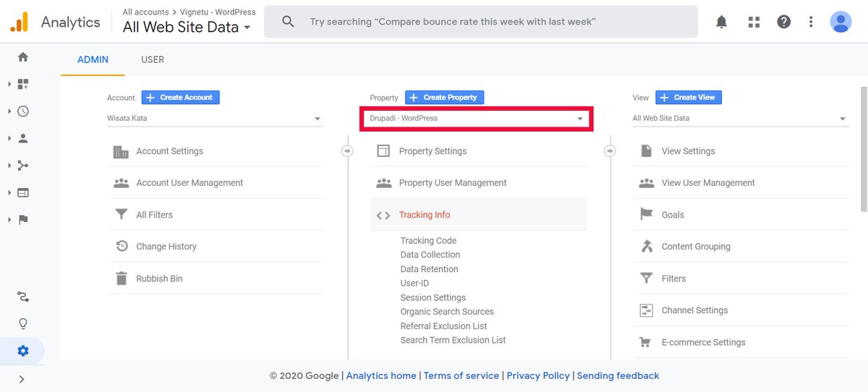Open the Privacy Policy link
Image resolution: width=868 pixels, height=392 pixels.
point(538,375)
